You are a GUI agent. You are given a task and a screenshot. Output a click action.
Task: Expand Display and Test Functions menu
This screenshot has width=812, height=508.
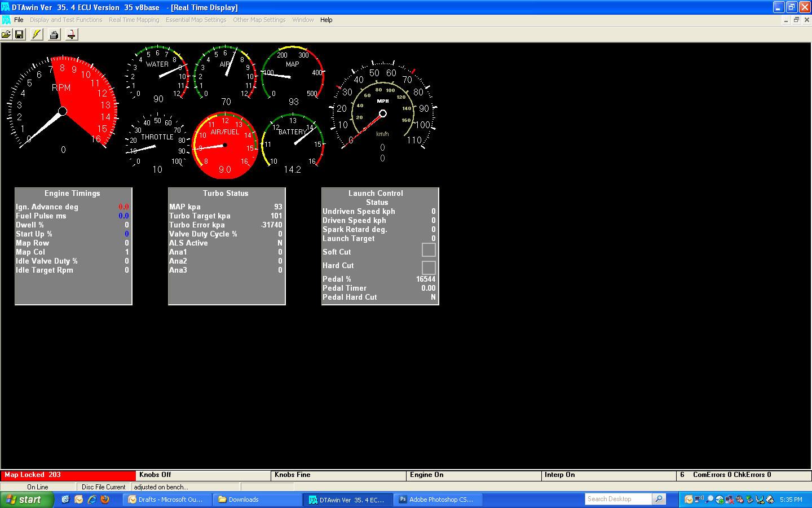coord(66,20)
